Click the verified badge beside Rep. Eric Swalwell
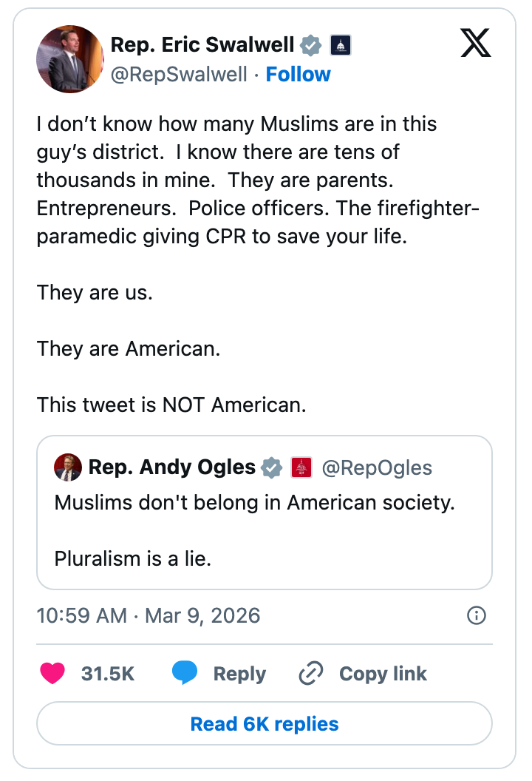 [310, 44]
